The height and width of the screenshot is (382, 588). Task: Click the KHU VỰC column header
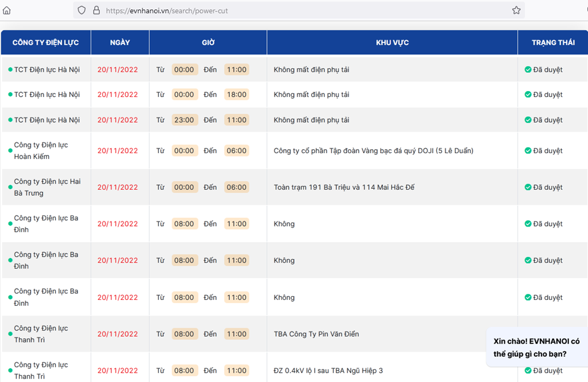[x=392, y=42]
